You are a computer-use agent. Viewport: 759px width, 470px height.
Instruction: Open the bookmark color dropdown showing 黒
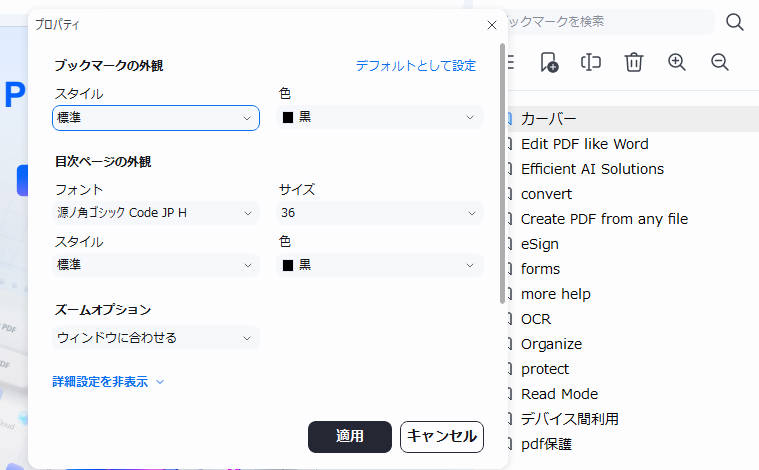[379, 118]
